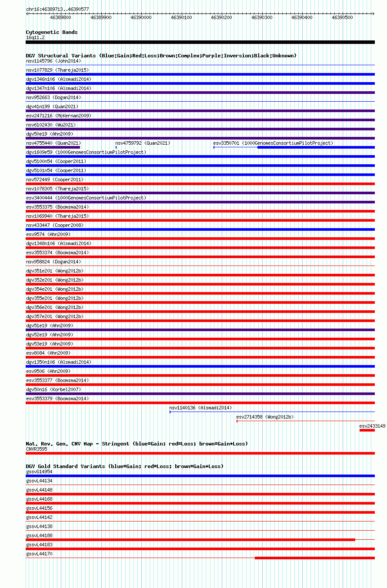Select the nsv1077829 (Thareja2015) variant label
This screenshot has width=387, height=588.
tap(57, 70)
